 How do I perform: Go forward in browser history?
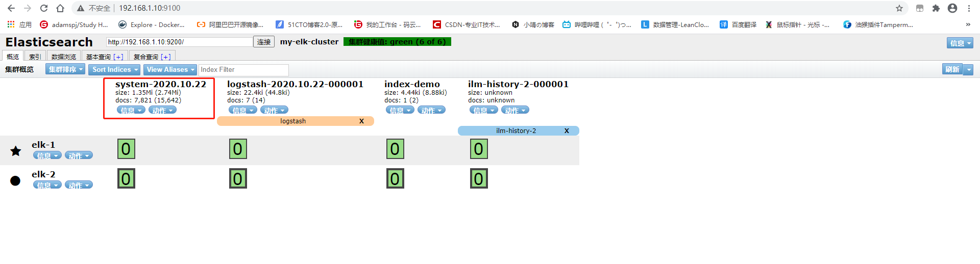28,8
